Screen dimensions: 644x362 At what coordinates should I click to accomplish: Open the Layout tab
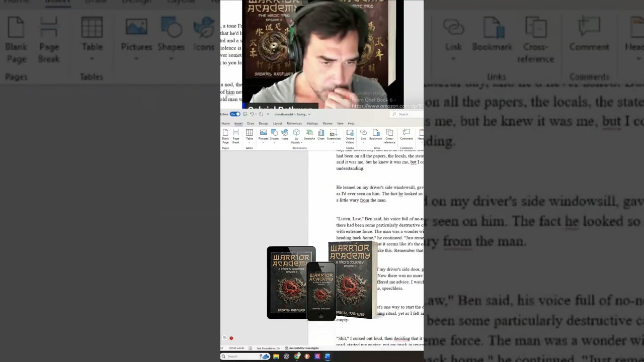[x=277, y=124]
